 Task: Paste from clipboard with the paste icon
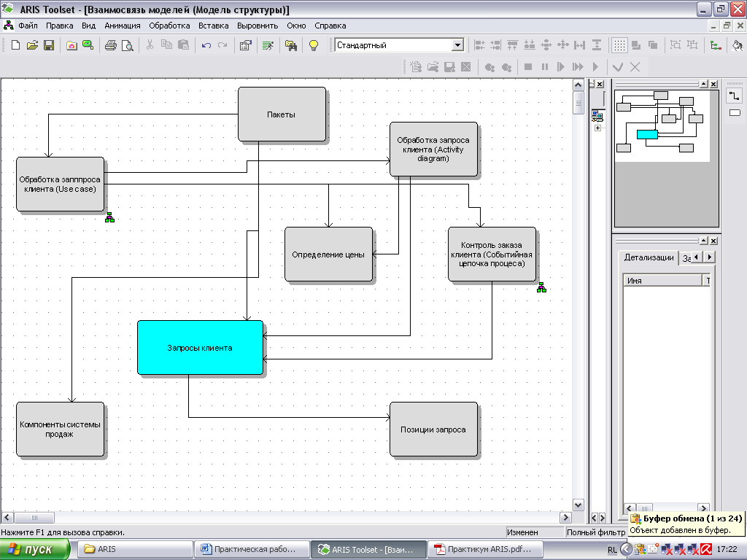click(183, 45)
